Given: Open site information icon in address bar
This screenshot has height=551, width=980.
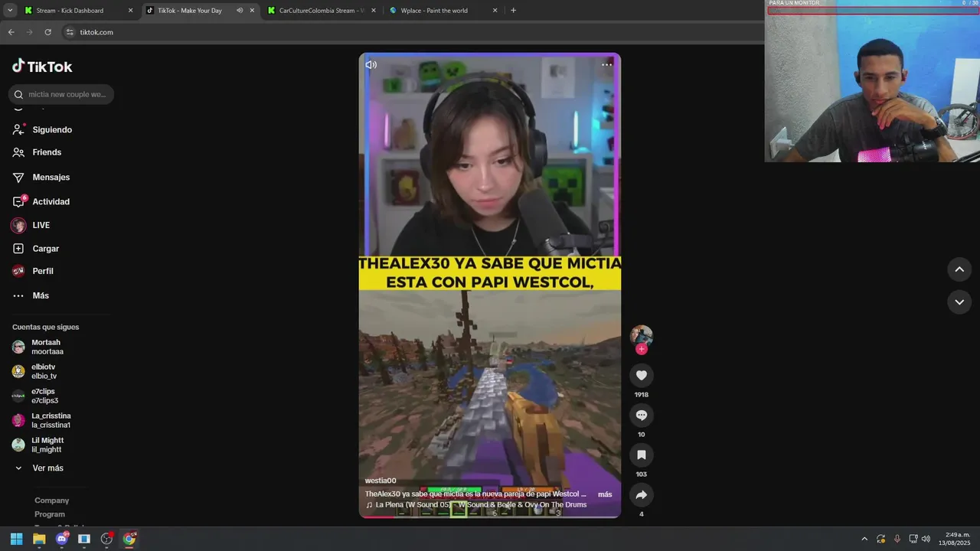Looking at the screenshot, I should 70,32.
